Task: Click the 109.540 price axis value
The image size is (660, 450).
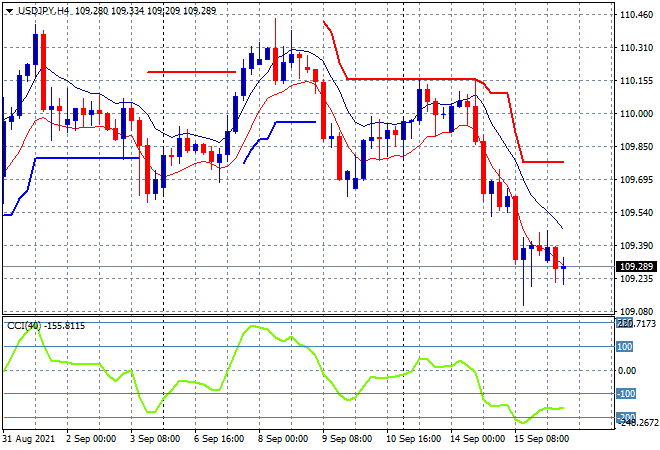Action: pyautogui.click(x=636, y=213)
